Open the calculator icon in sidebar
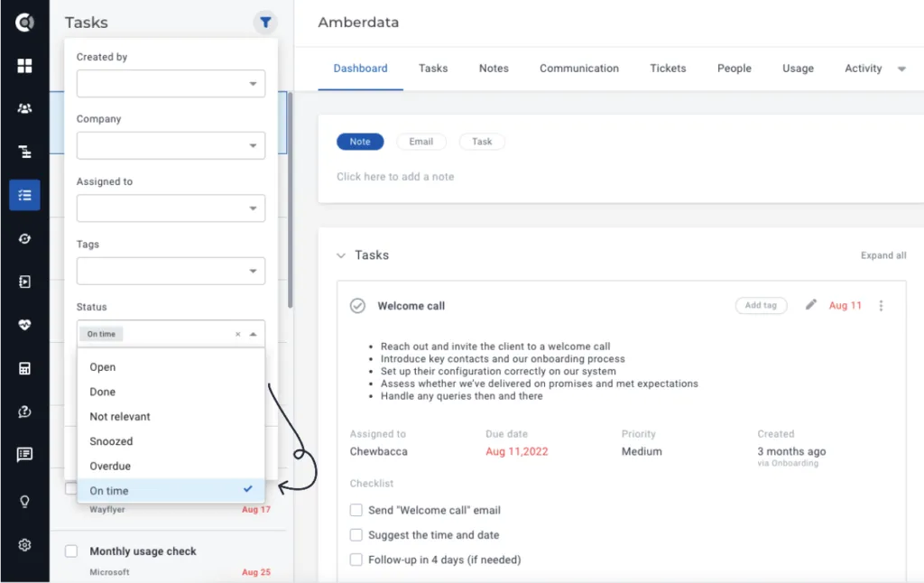 [24, 368]
